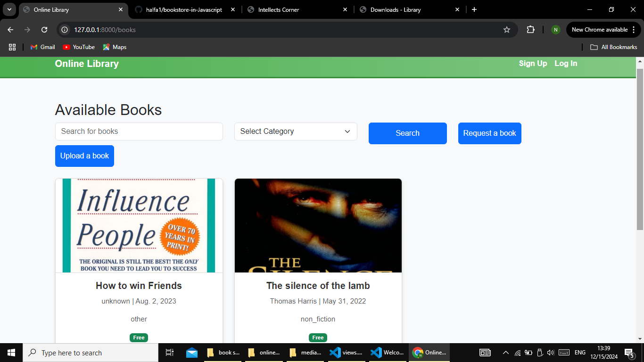Click the non_fiction category text
Screen dimensions: 644x362
pos(318,319)
